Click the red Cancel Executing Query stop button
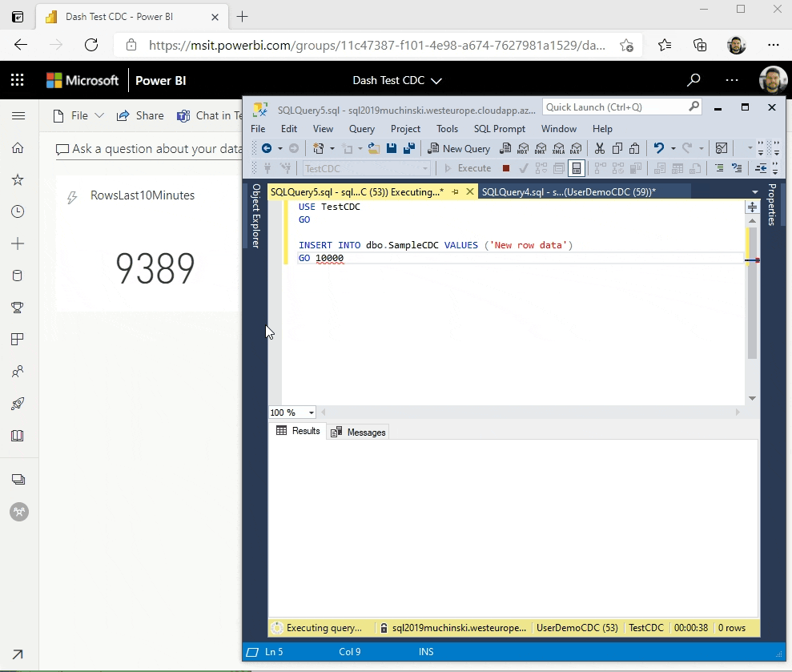The width and height of the screenshot is (792, 672). pyautogui.click(x=505, y=168)
